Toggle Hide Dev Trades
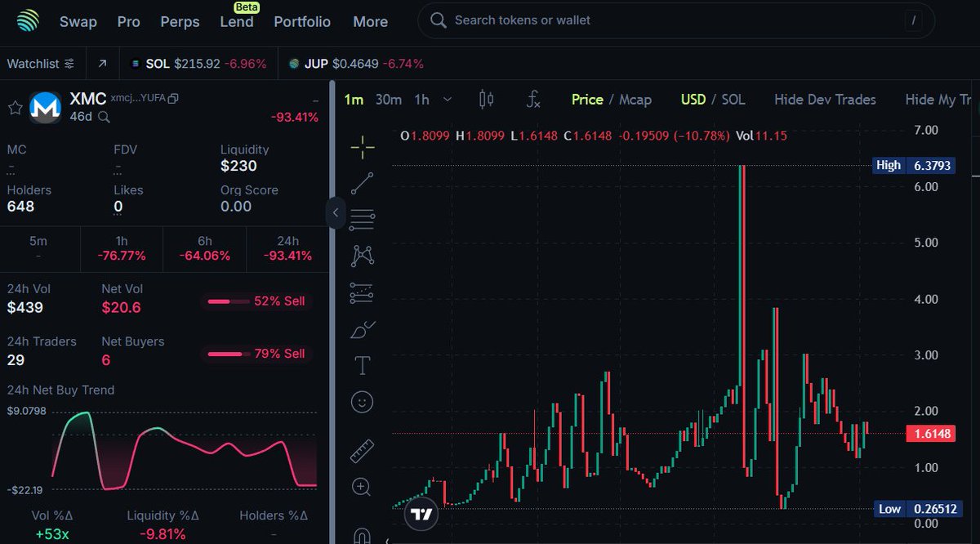Image resolution: width=980 pixels, height=544 pixels. (x=825, y=100)
